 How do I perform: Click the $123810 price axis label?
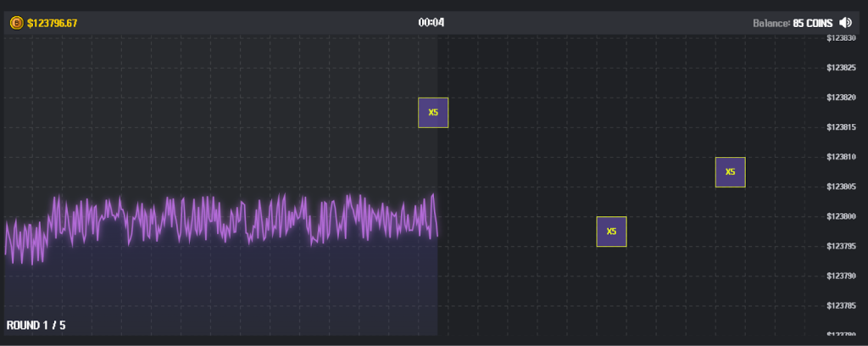click(840, 157)
